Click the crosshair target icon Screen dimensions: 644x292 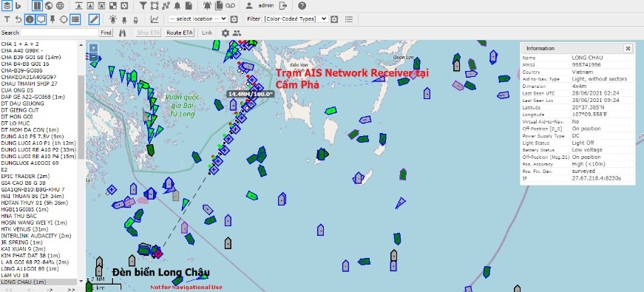(64, 19)
